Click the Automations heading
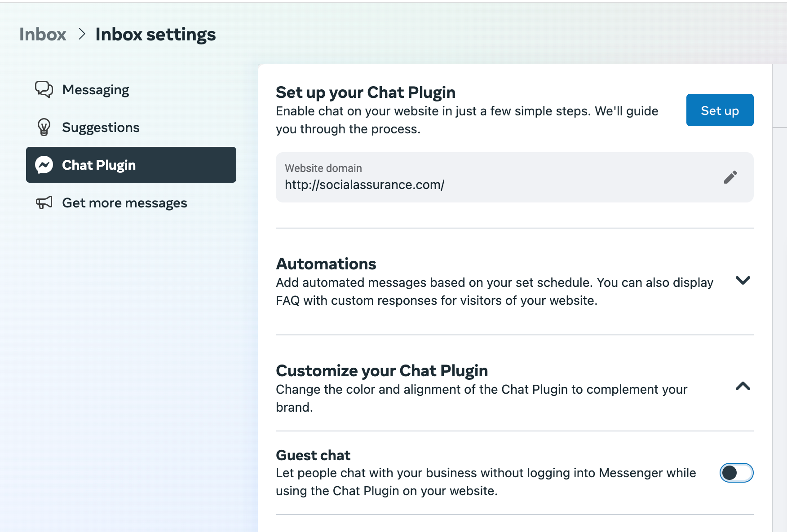 (x=326, y=264)
